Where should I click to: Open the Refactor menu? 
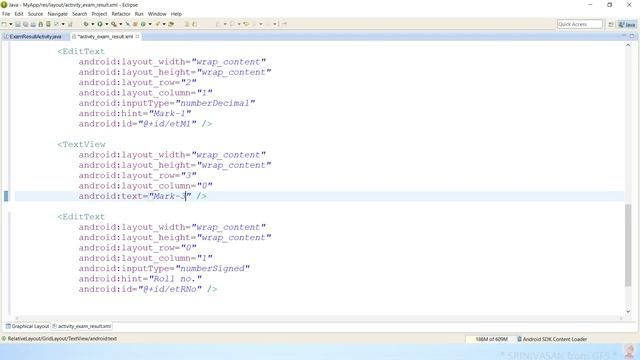click(121, 14)
